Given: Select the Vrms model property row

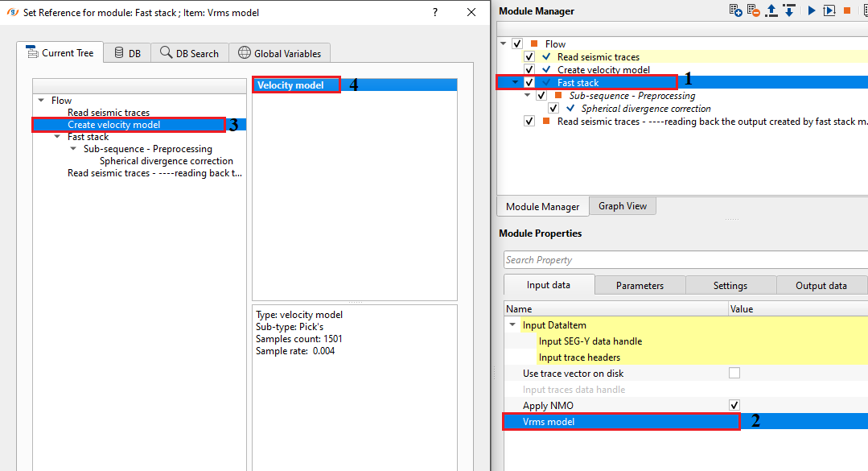Looking at the screenshot, I should 685,422.
